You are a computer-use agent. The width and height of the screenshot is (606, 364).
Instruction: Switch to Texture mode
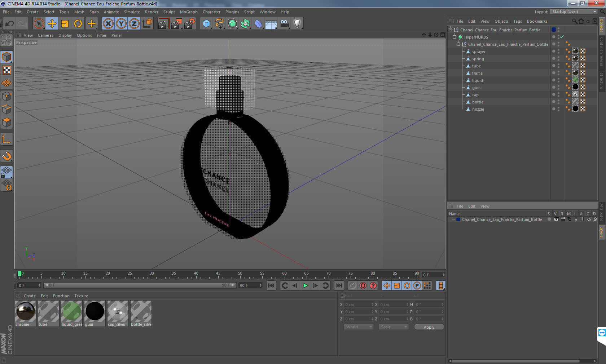[6, 70]
